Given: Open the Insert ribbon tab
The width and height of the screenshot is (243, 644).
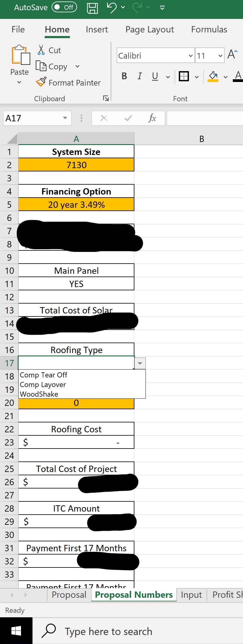Looking at the screenshot, I should [x=97, y=29].
